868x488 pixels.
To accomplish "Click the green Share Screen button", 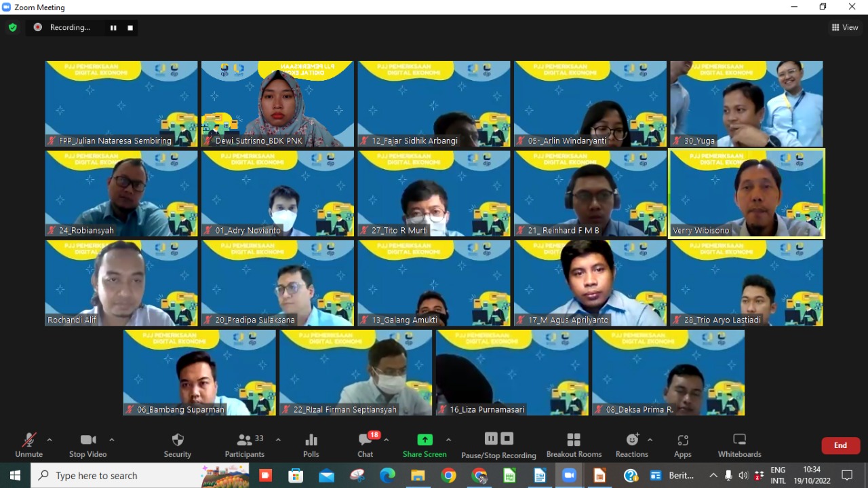I will (x=425, y=445).
